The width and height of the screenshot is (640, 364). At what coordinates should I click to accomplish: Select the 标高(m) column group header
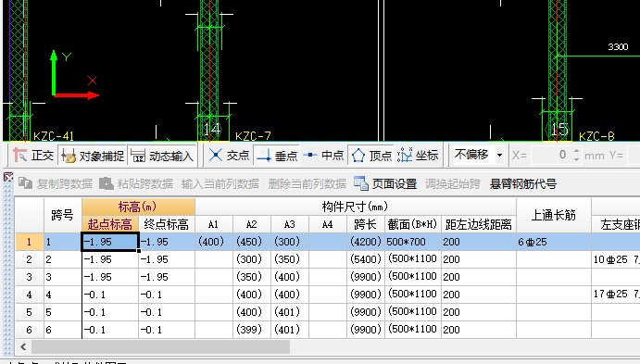coord(138,207)
